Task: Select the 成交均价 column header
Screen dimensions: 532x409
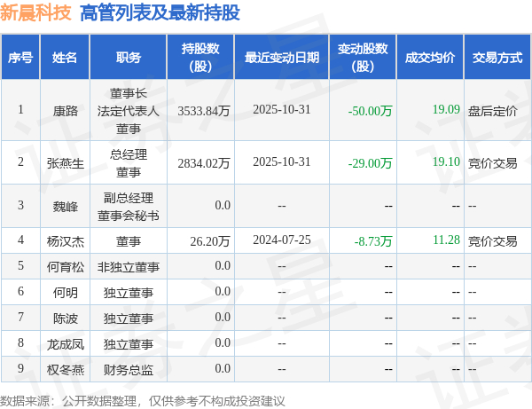Action: 430,57
